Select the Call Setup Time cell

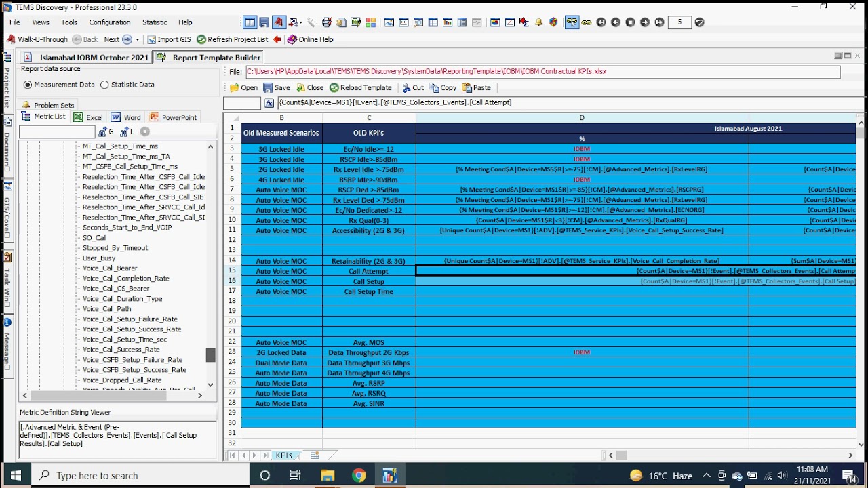click(x=369, y=291)
